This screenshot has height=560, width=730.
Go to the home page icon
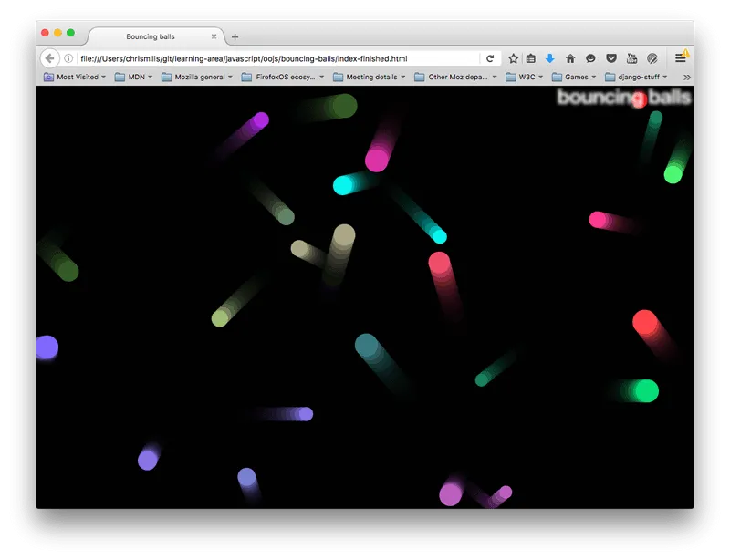570,58
